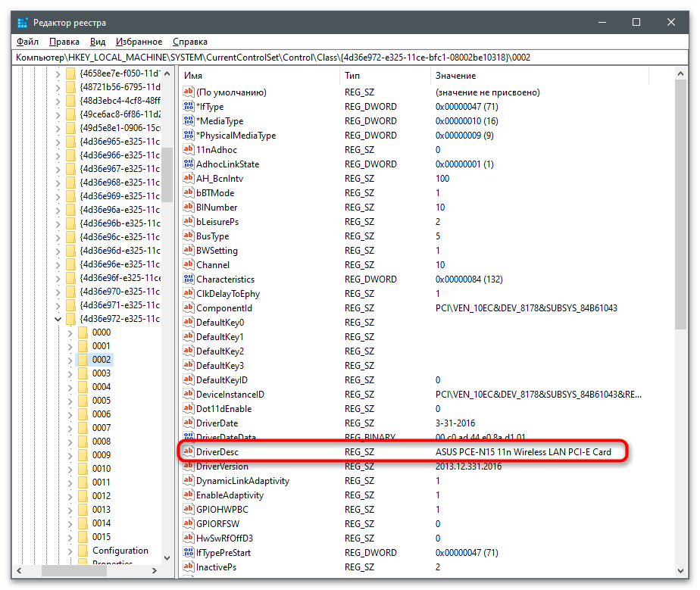Collapse the {4d36e972-e325-11c key
The image size is (700, 590).
[x=58, y=319]
